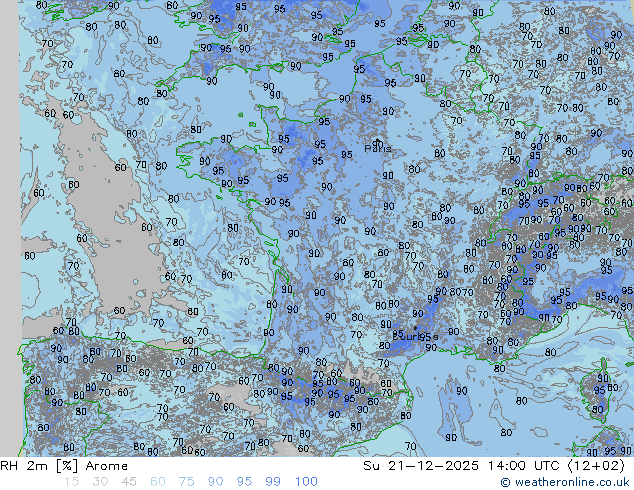Screen dimensions: 634x490
Task: Select the legend value 99
Action: click(x=273, y=482)
